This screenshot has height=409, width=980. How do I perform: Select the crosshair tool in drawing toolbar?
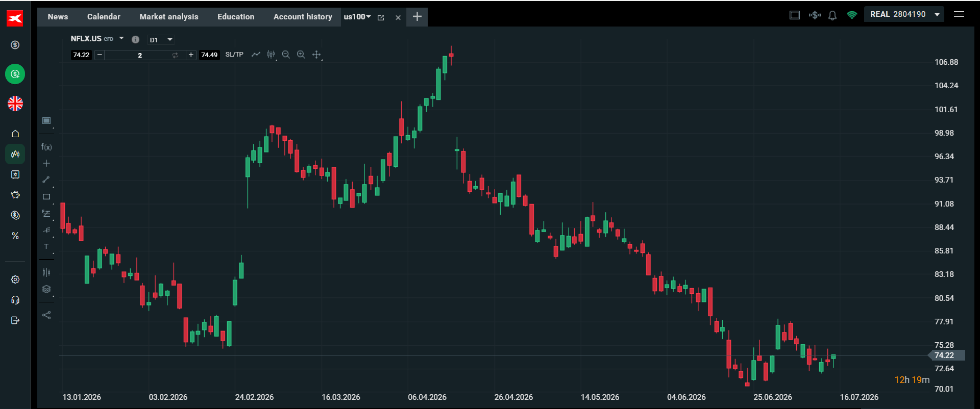coord(46,163)
